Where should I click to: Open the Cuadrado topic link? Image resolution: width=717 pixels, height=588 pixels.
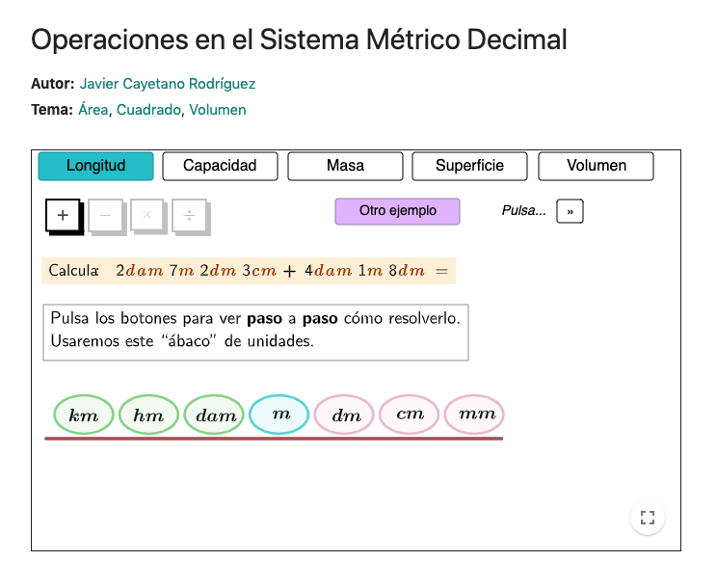[x=148, y=110]
